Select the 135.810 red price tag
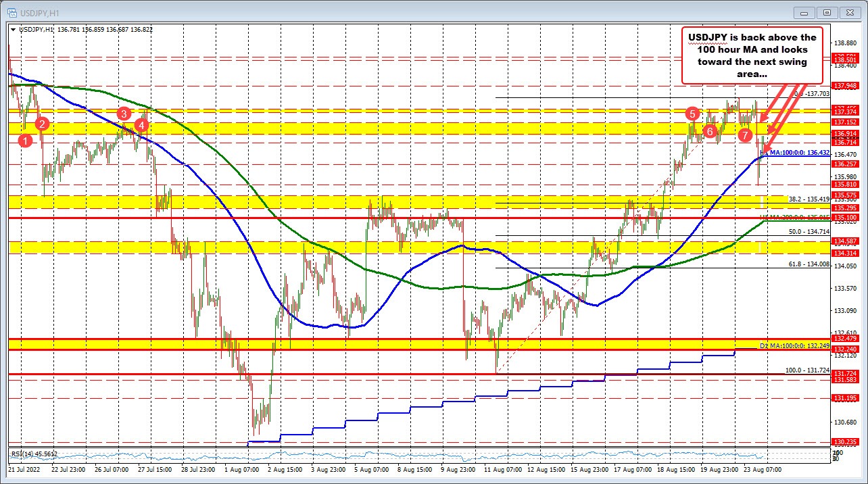 click(x=846, y=185)
